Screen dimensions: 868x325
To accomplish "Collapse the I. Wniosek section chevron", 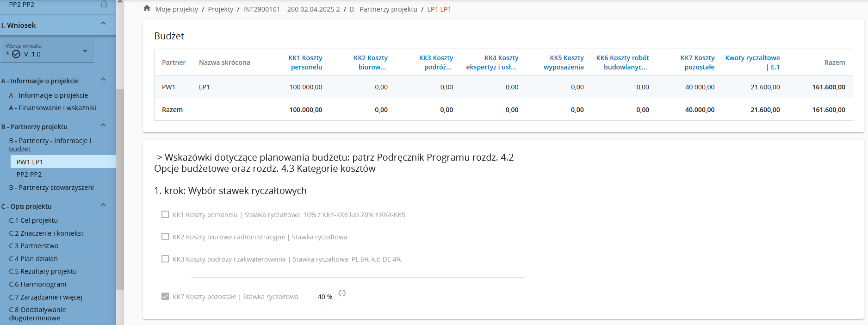I will [x=103, y=24].
